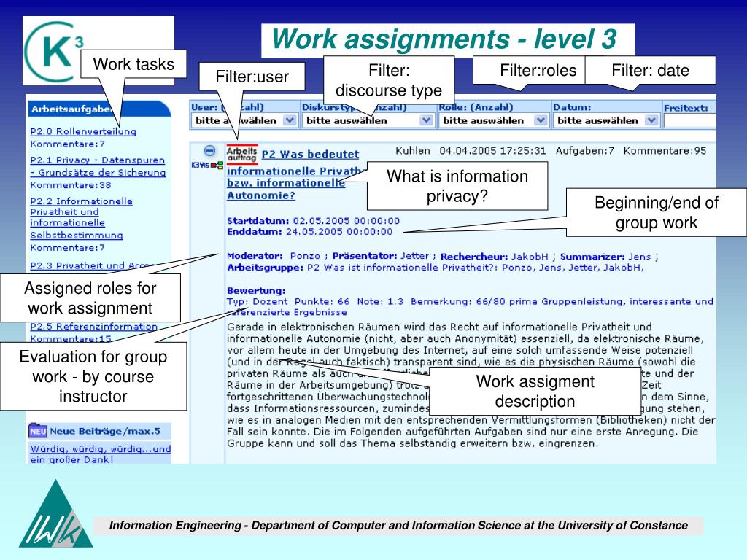747x560 pixels.
Task: Click Rechercheur name 'JakobH'
Action: click(530, 256)
